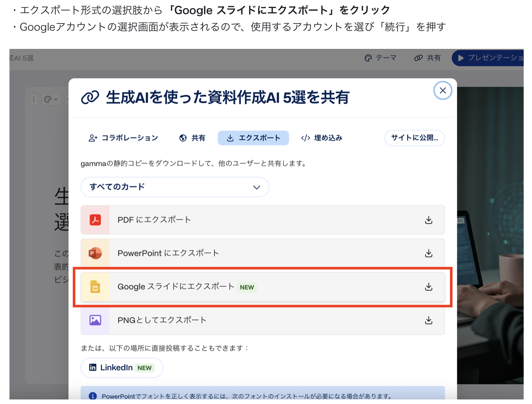Click the PNG download arrow icon
Image resolution: width=532 pixels, height=404 pixels.
point(429,320)
